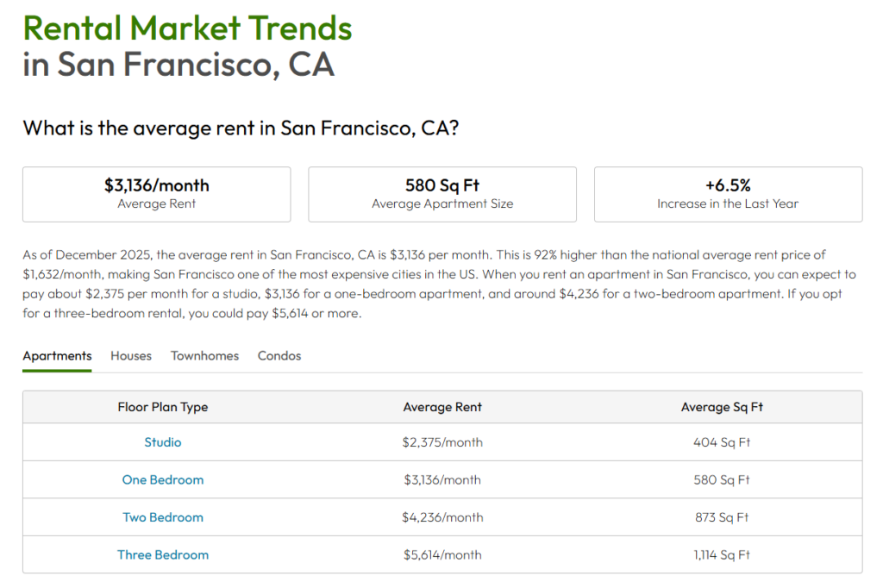Follow the Two Bedroom link
Viewport: 883px width, 588px height.
pos(163,517)
